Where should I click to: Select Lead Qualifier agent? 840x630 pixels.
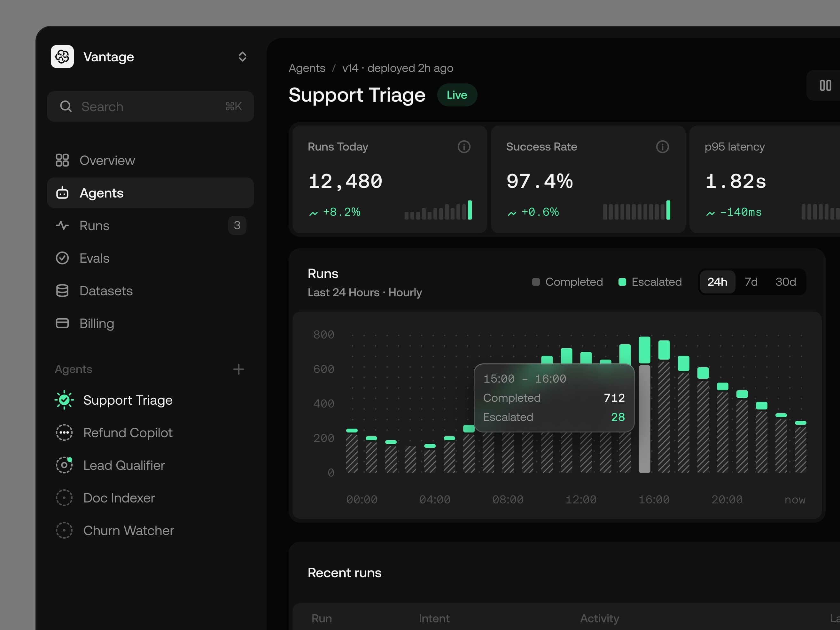pyautogui.click(x=150, y=465)
